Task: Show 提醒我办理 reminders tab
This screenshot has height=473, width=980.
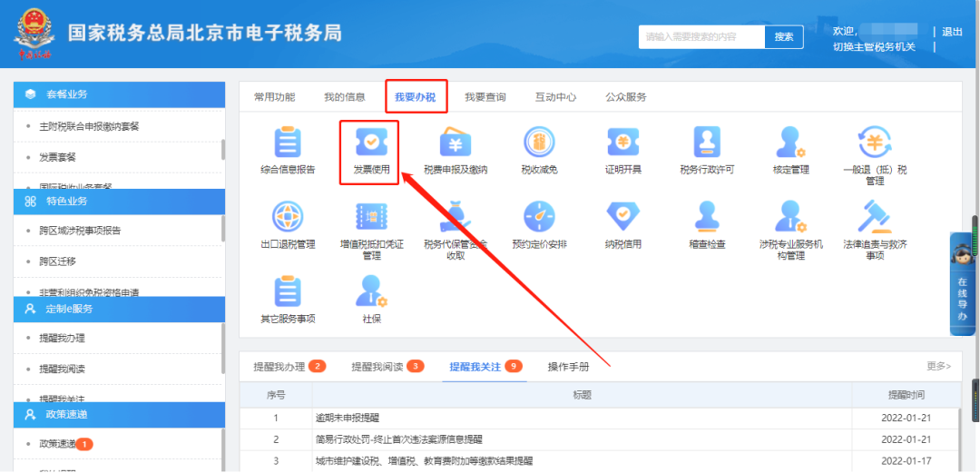Action: 289,367
